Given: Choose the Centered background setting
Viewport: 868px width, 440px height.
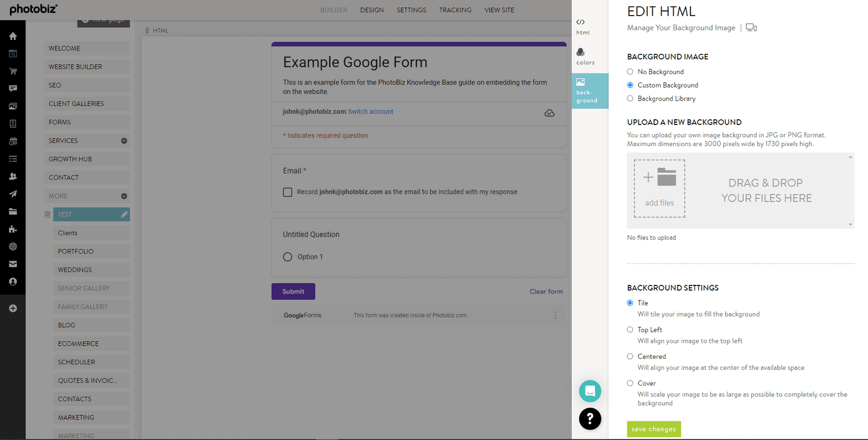Looking at the screenshot, I should pos(630,356).
